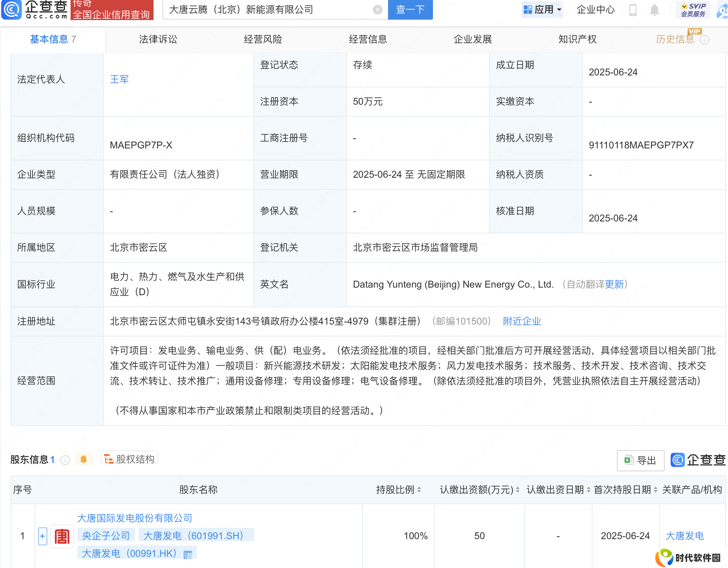This screenshot has height=568, width=728.
Task: Expand shareholder row with plus icon
Action: [x=42, y=536]
